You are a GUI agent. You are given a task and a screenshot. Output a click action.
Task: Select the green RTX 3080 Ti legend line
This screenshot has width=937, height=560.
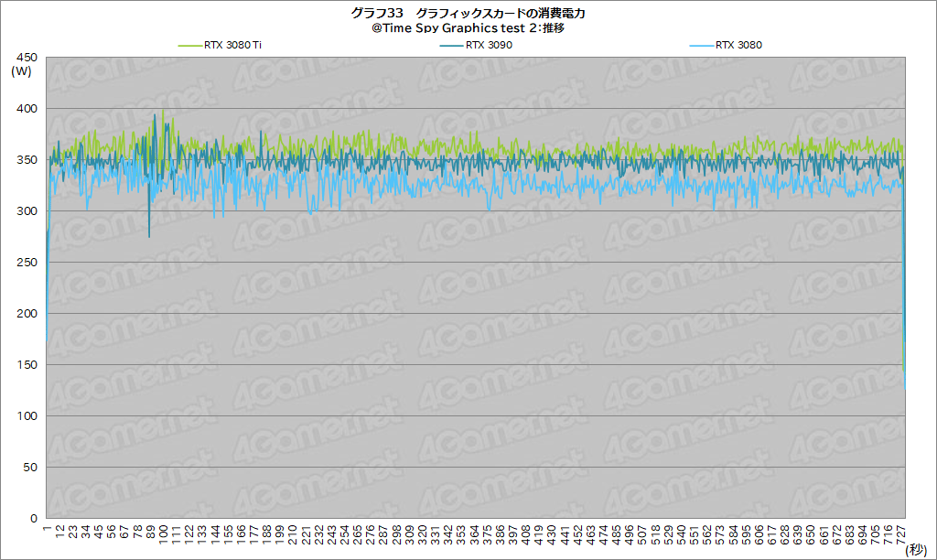click(x=190, y=46)
